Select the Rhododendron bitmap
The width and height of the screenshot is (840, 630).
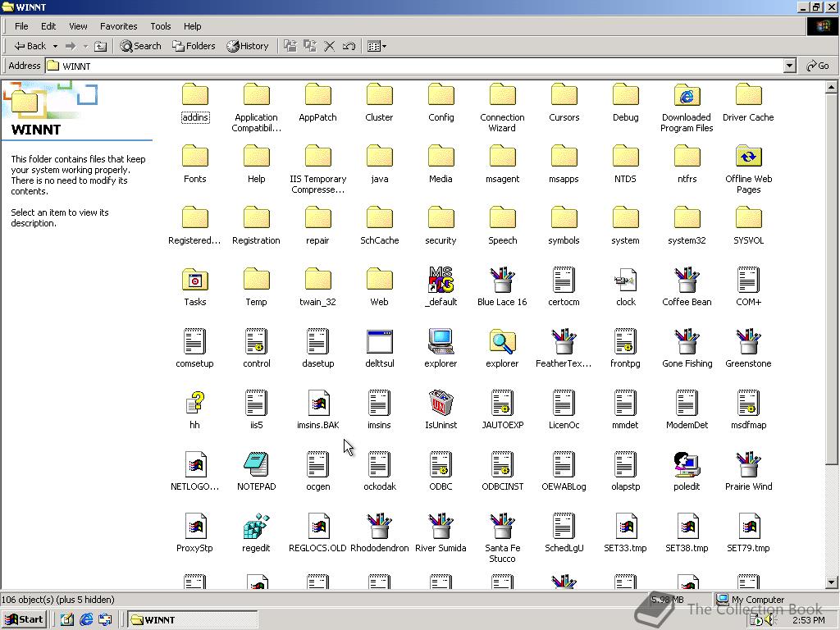point(379,533)
